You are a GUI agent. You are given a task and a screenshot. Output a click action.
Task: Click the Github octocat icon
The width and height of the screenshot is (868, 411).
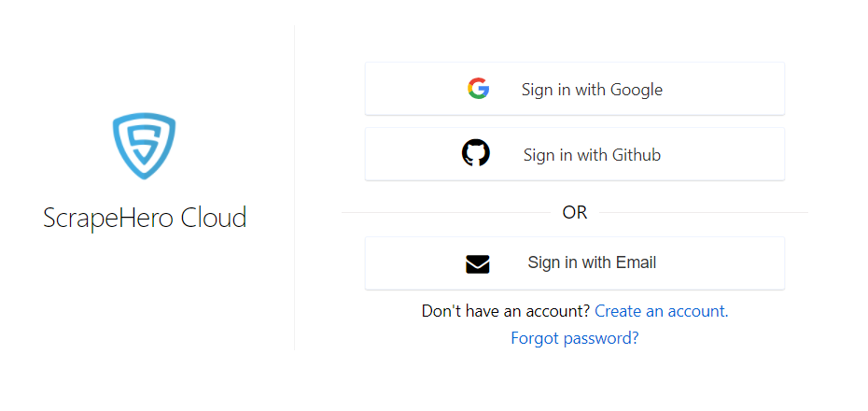pos(476,153)
